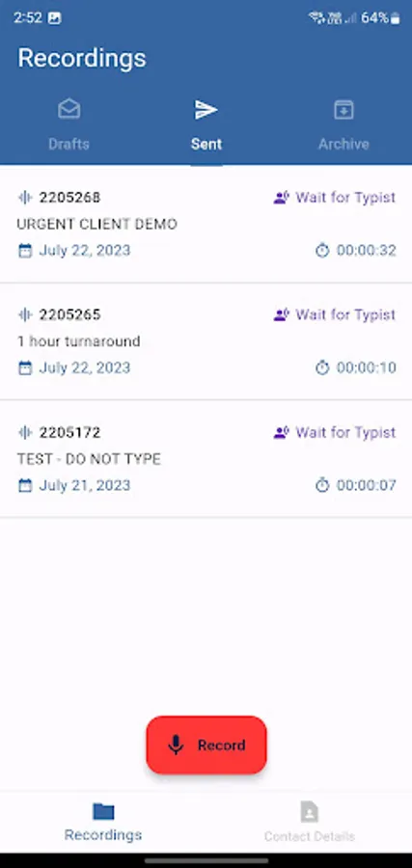Tap the waveform icon beside 2205268

point(25,197)
